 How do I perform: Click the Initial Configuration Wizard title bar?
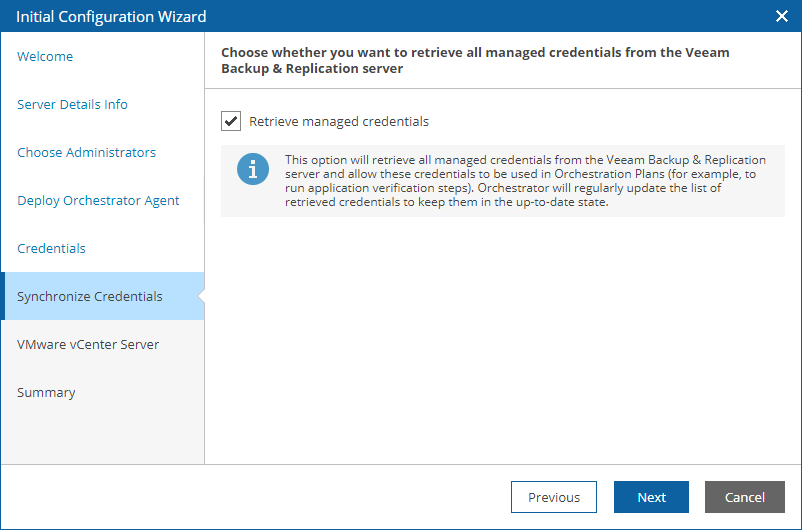click(x=111, y=16)
